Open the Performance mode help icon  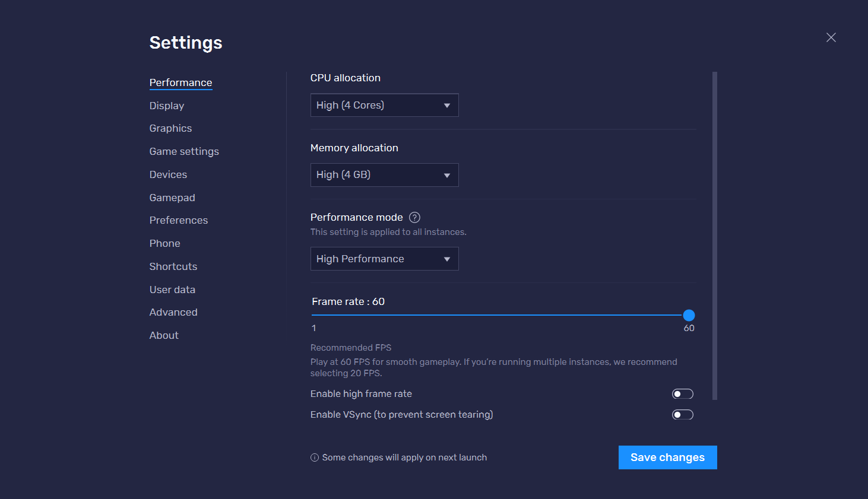coord(415,217)
